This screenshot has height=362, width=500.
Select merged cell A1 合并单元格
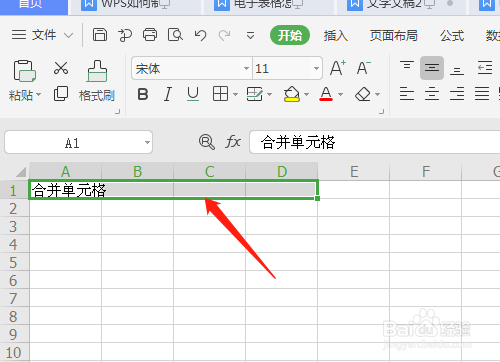[173, 190]
